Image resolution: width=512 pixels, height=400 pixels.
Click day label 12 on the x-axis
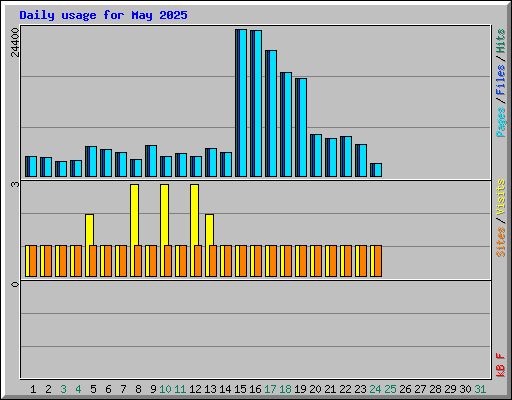pos(195,389)
